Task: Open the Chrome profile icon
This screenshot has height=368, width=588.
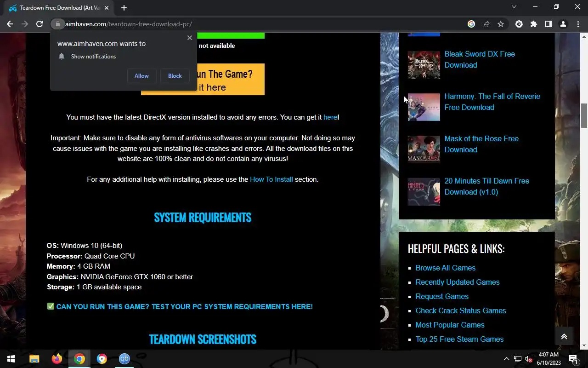Action: pos(563,24)
